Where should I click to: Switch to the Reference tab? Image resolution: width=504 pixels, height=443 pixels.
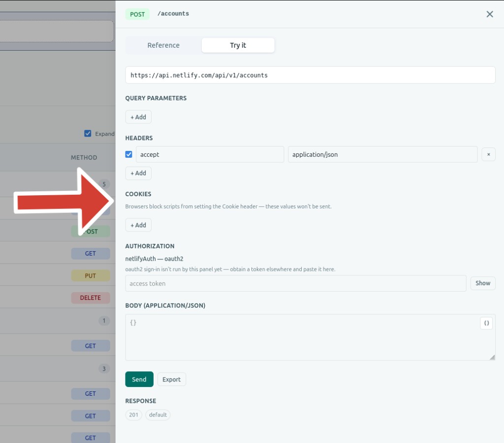pyautogui.click(x=163, y=45)
